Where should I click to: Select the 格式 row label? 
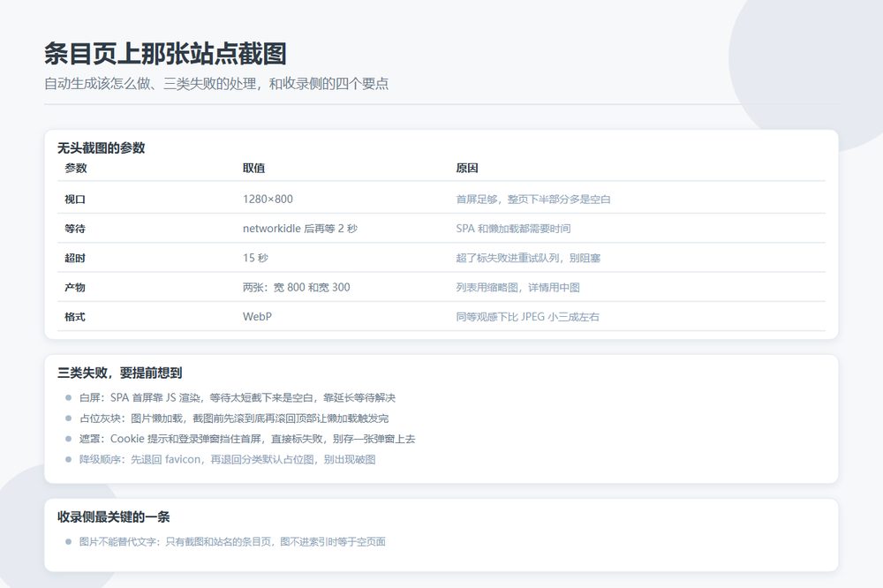click(x=75, y=317)
